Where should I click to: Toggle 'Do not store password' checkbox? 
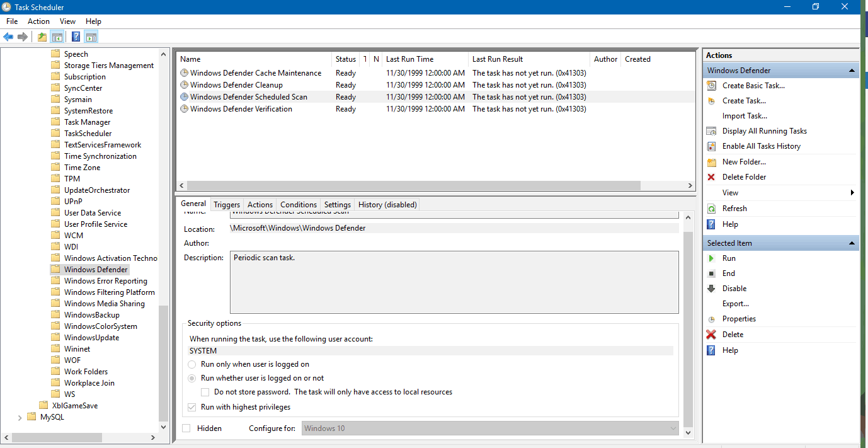205,392
